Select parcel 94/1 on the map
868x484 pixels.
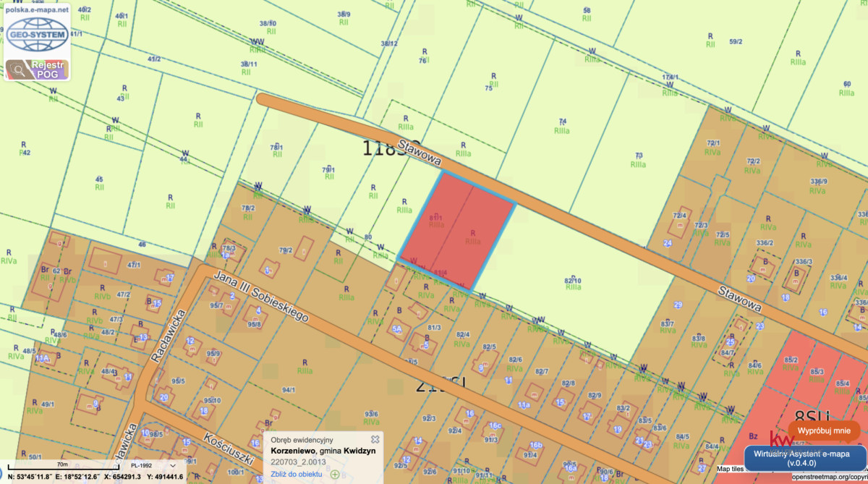[289, 389]
